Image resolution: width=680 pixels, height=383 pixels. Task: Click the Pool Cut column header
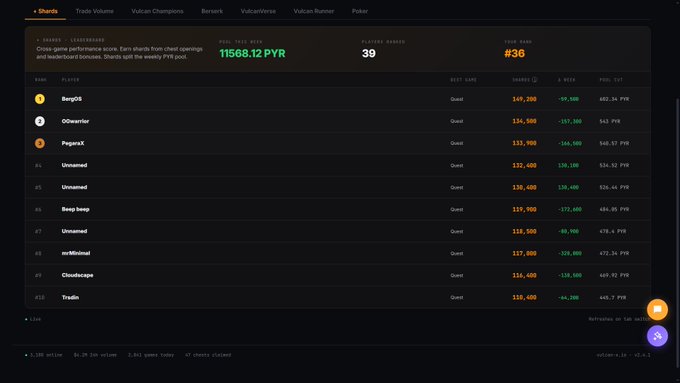point(611,80)
